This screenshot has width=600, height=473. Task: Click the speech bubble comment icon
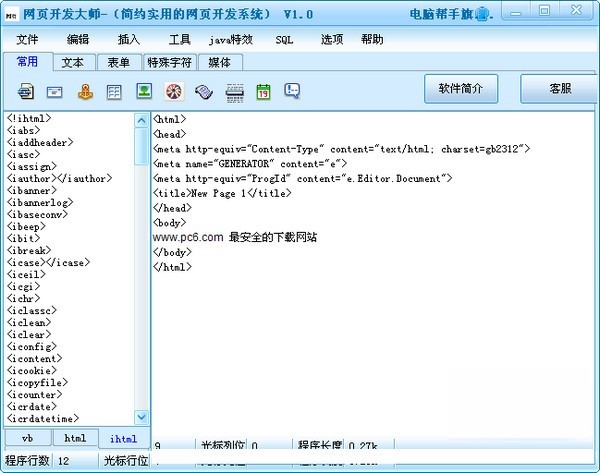(292, 91)
